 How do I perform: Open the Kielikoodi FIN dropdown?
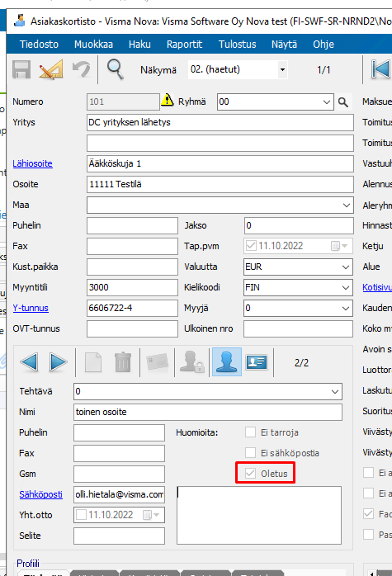345,287
